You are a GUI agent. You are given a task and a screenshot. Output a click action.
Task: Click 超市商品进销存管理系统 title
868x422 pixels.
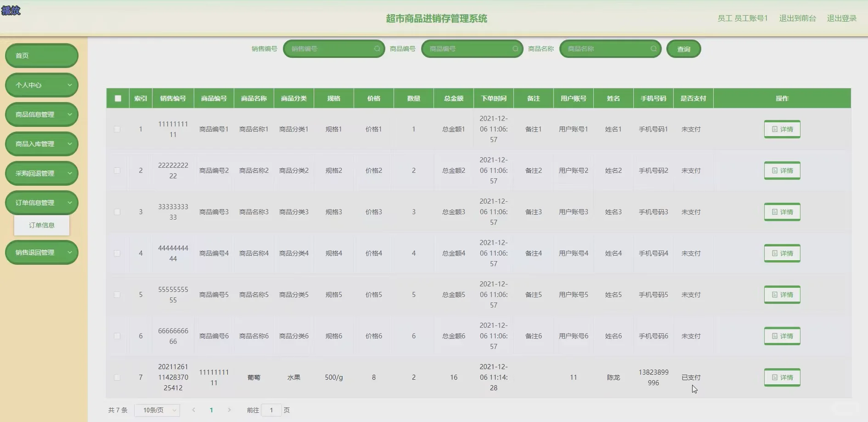pos(437,18)
